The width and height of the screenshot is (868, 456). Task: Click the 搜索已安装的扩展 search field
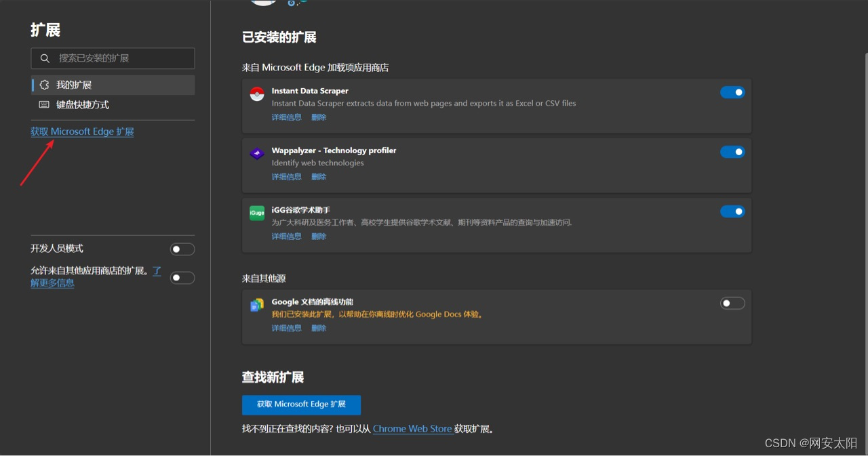113,58
